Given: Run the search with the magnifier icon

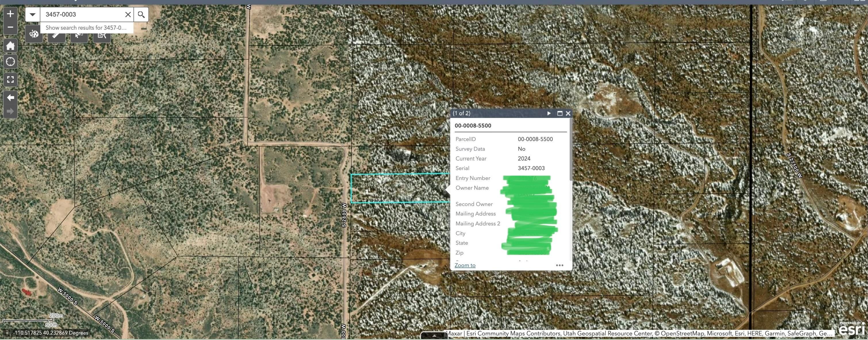Looking at the screenshot, I should pyautogui.click(x=141, y=14).
